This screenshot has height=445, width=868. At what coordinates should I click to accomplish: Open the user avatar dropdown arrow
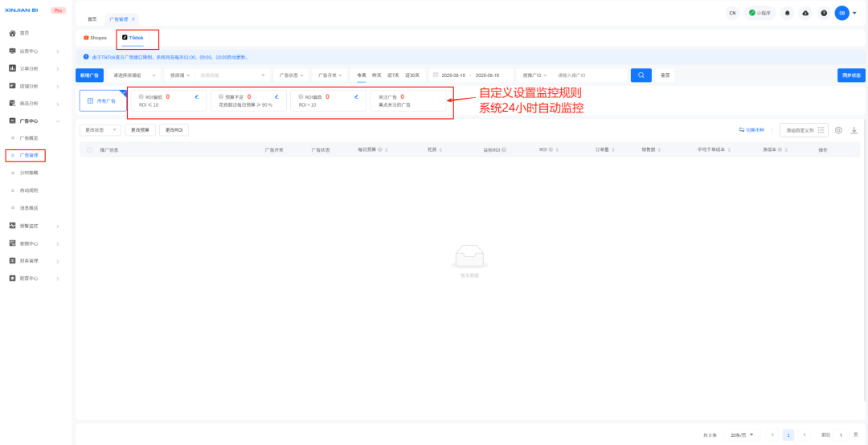[854, 13]
